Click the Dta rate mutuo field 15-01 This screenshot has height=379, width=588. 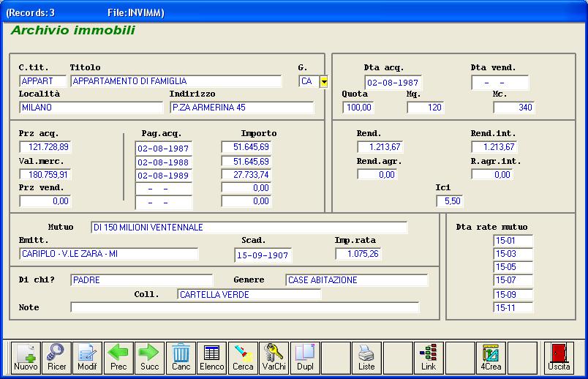(x=513, y=241)
